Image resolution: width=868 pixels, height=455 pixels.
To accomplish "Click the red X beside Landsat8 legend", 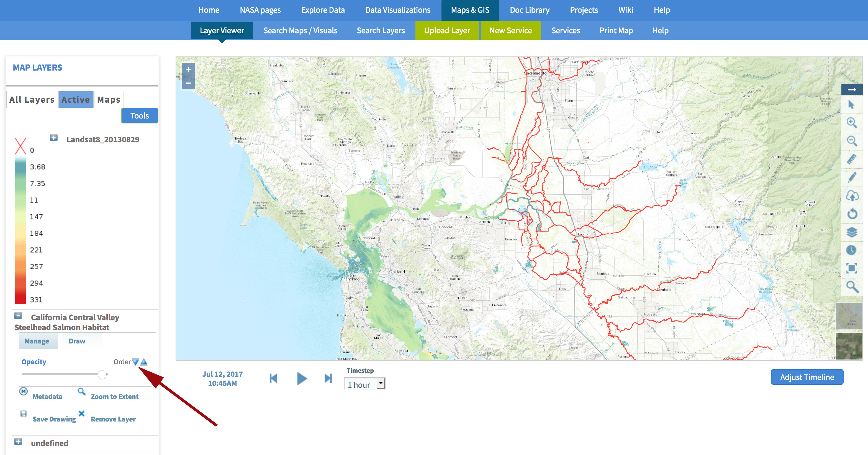I will pyautogui.click(x=20, y=146).
